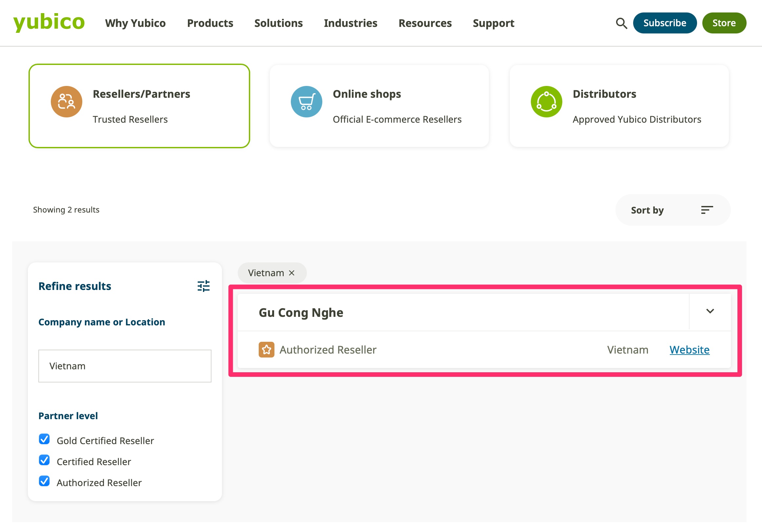Click the Gu Cong Nghe company name
The height and width of the screenshot is (532, 762).
301,313
